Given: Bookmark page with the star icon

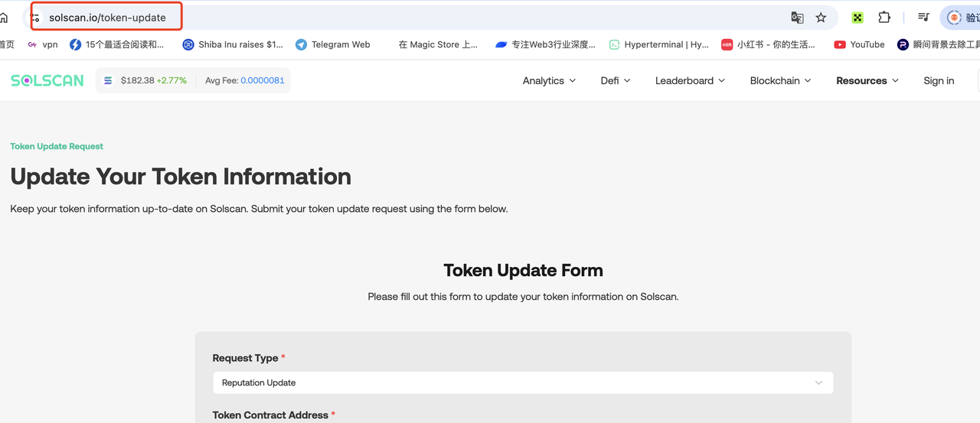Looking at the screenshot, I should coord(821,18).
